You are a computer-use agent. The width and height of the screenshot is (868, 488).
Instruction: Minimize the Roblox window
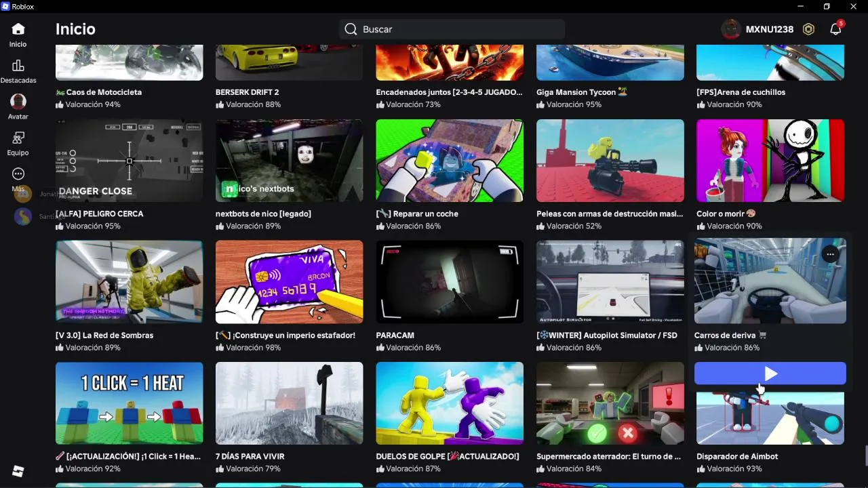tap(800, 6)
